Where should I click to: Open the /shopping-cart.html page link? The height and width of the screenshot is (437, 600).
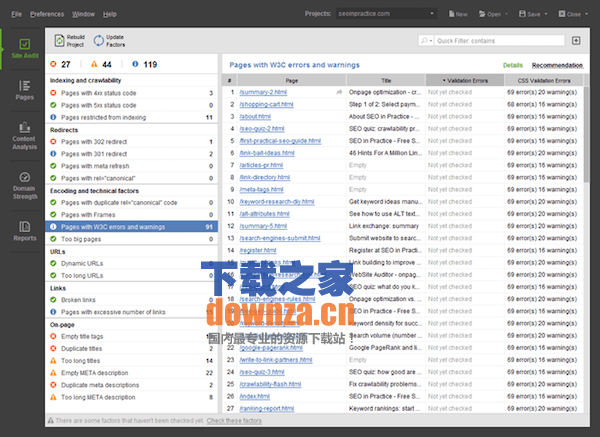[266, 104]
